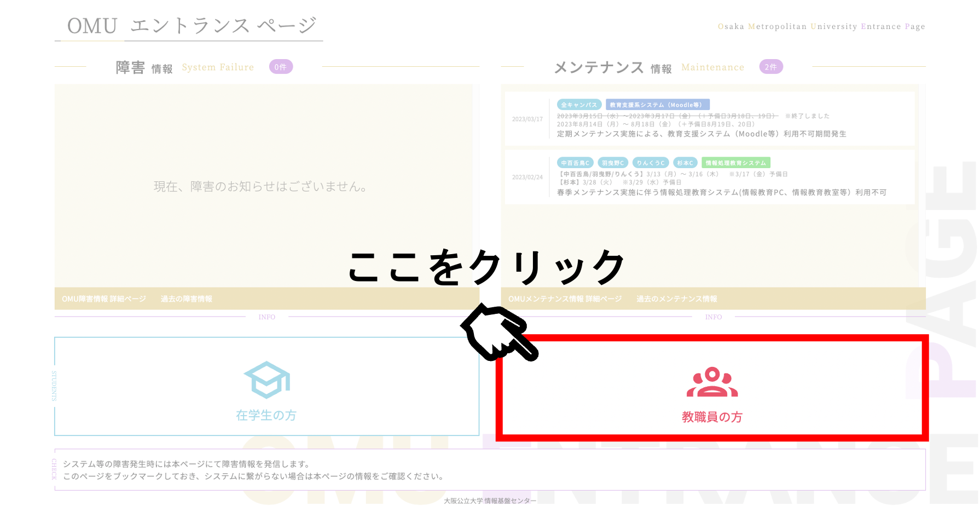Click the OMU エントランス ページ title logo

pyautogui.click(x=192, y=26)
